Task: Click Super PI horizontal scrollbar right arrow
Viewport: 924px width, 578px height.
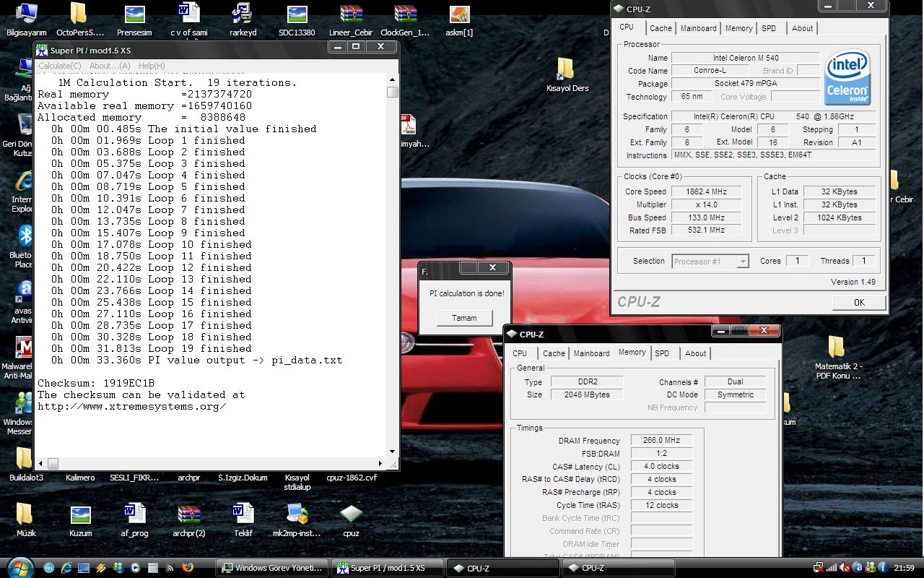Action: click(x=381, y=463)
